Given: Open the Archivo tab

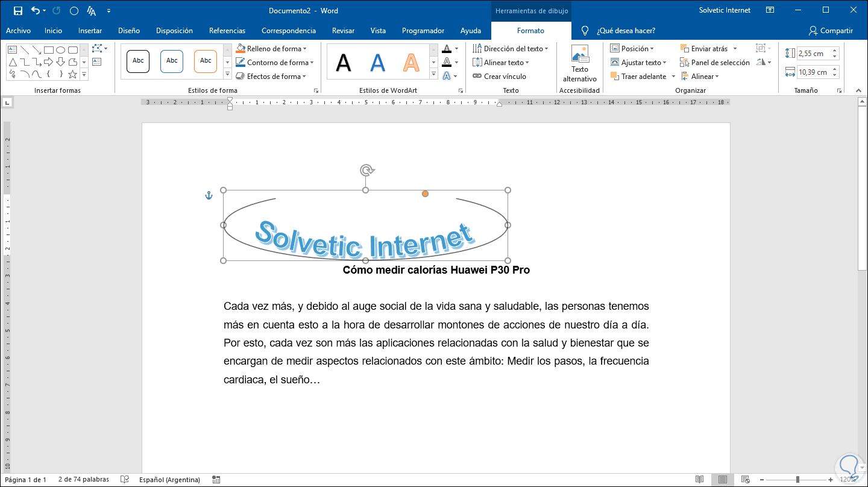Looking at the screenshot, I should pyautogui.click(x=18, y=31).
